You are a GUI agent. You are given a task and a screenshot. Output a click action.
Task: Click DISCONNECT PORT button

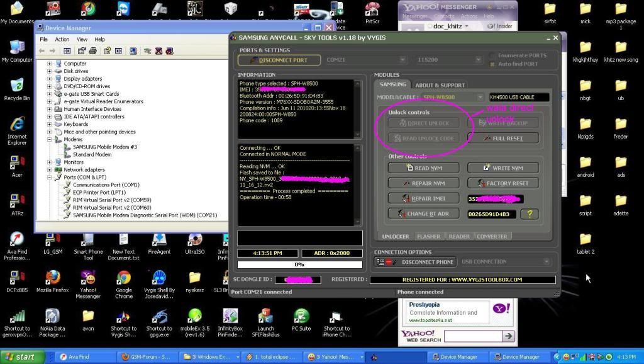click(279, 60)
